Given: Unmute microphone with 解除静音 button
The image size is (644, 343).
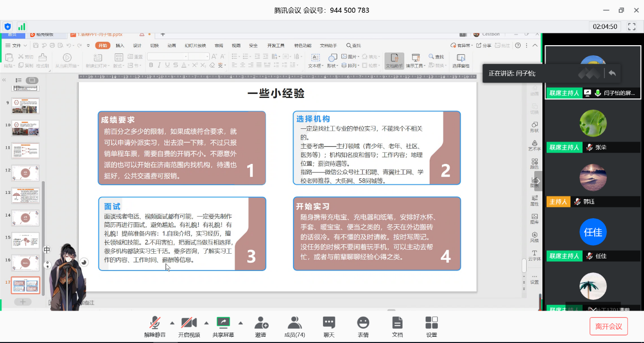Looking at the screenshot, I should point(155,326).
